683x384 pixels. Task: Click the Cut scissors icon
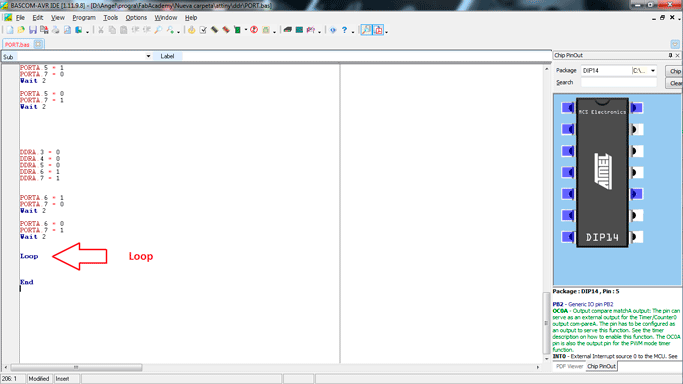pos(101,30)
